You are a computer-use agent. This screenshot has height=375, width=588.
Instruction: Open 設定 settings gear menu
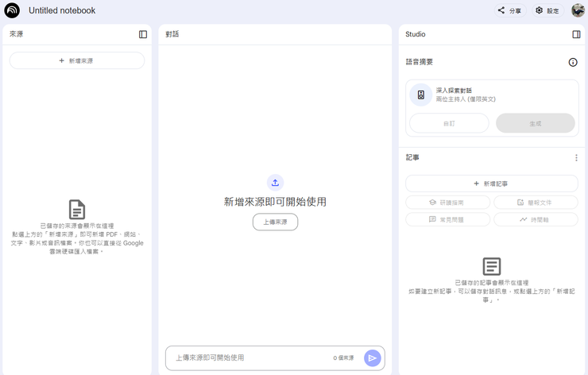[547, 10]
